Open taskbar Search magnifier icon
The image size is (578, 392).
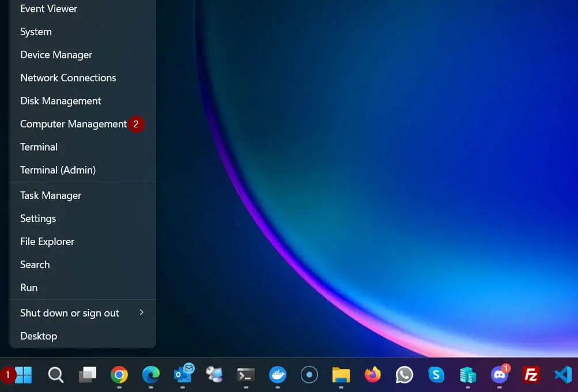[x=56, y=375]
